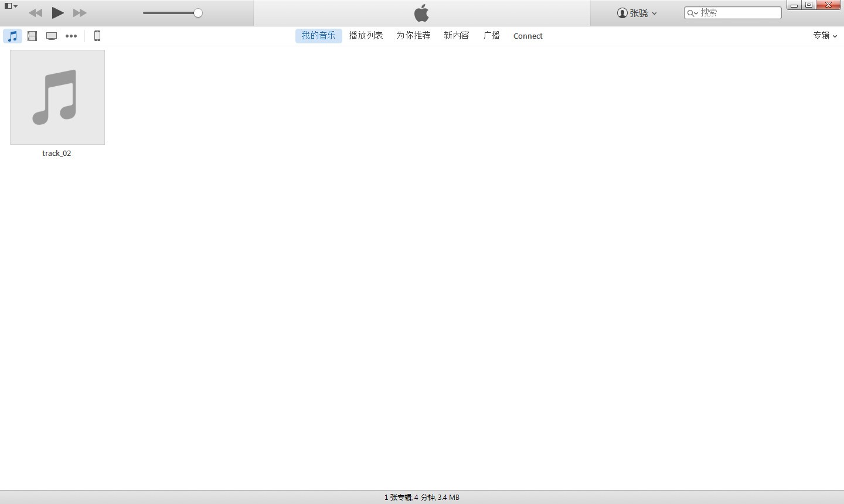Screen dimensions: 844x504
Task: Click the rewind previous track button
Action: click(x=35, y=13)
